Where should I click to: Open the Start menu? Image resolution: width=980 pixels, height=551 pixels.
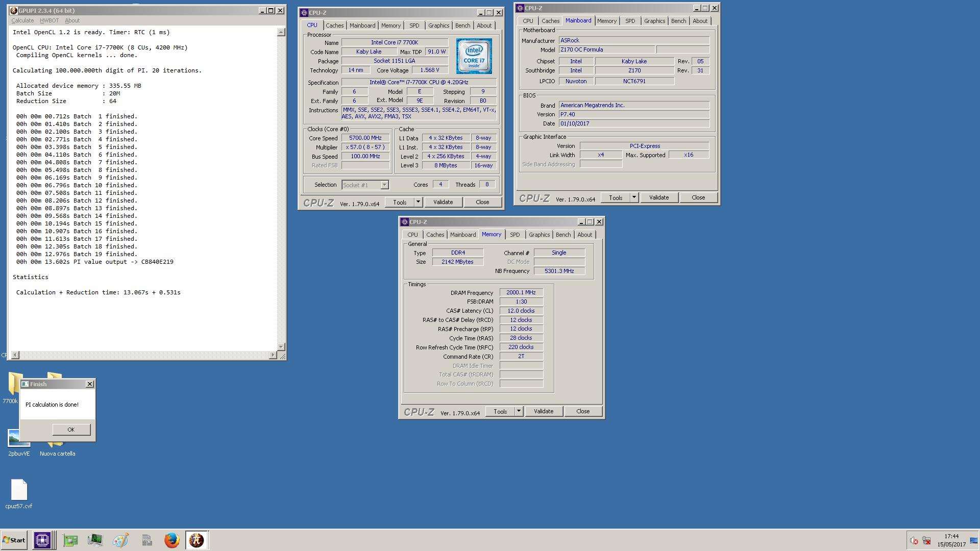(14, 540)
